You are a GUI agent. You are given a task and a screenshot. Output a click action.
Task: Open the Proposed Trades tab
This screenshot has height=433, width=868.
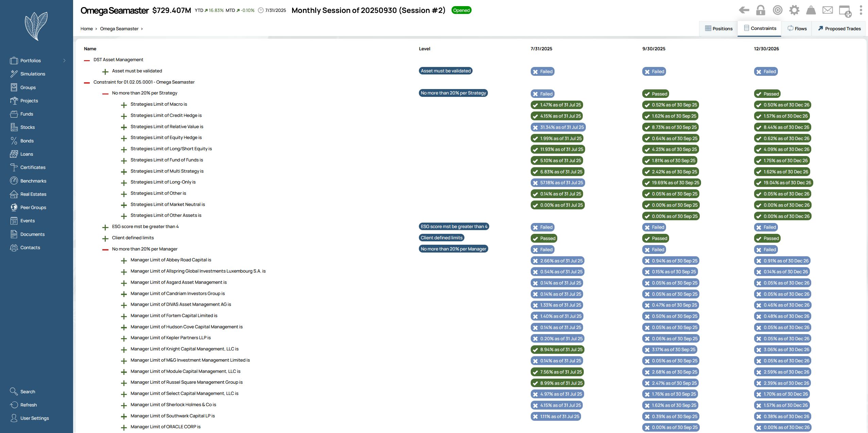[839, 29]
